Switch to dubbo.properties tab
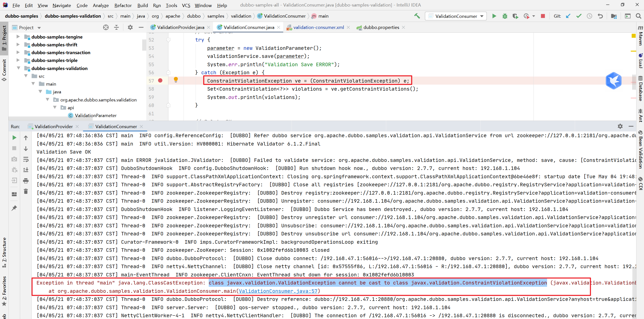The image size is (644, 319). (x=381, y=27)
